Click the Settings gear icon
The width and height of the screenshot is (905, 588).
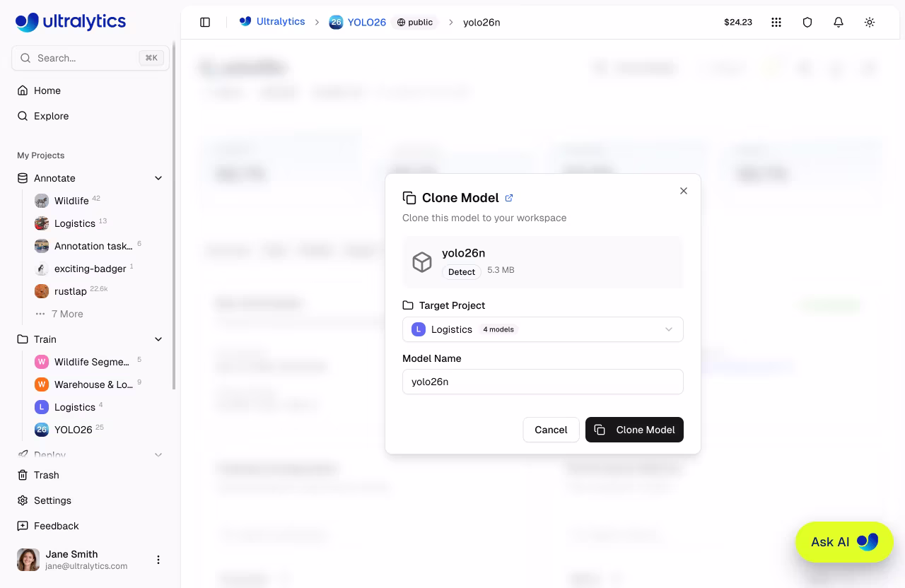pos(23,500)
